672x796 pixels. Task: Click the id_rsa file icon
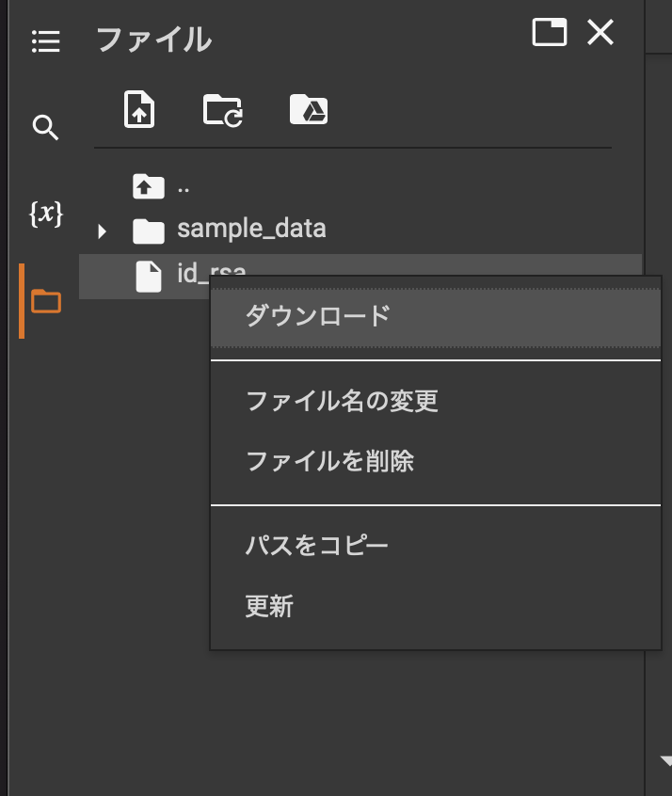[x=149, y=276]
